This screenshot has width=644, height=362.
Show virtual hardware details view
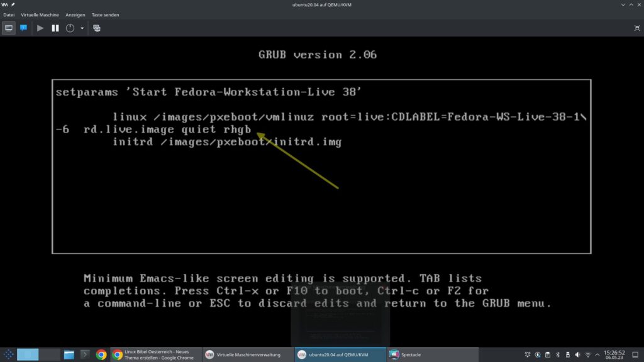[x=23, y=28]
